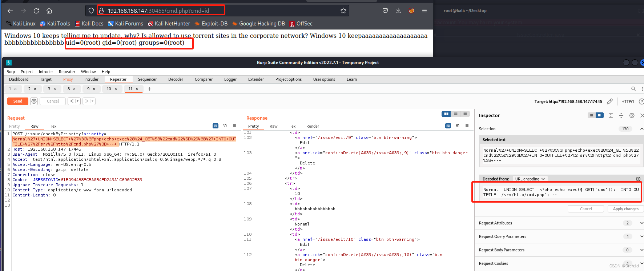The width and height of the screenshot is (644, 271).
Task: Switch to Intruder tab
Action: pos(91,79)
